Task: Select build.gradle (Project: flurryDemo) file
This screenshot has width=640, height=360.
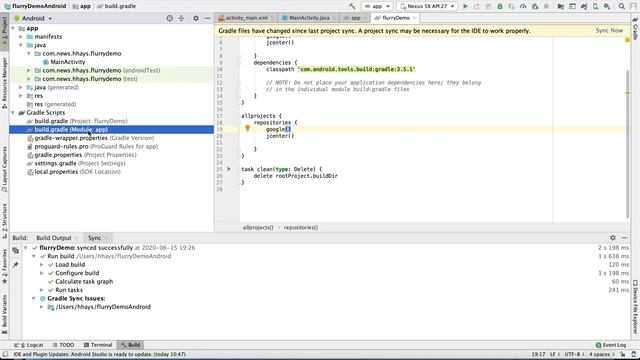Action: pyautogui.click(x=81, y=121)
